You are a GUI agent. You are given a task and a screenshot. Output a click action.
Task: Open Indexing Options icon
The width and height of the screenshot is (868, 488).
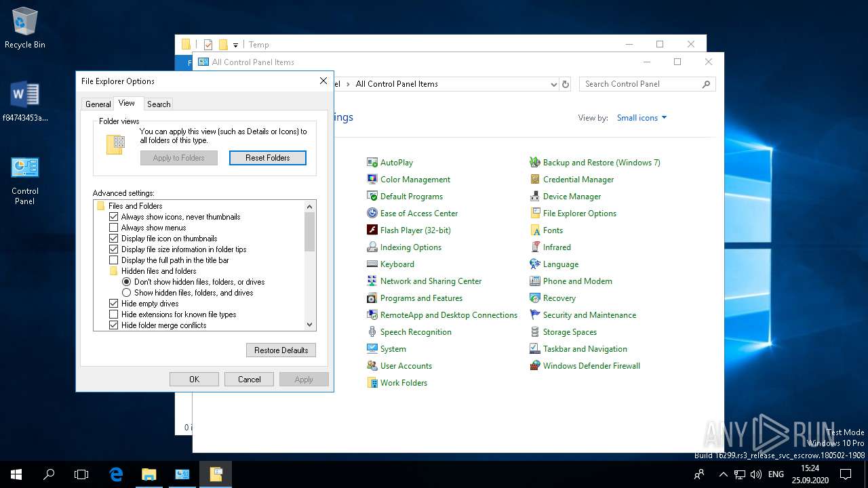(372, 247)
